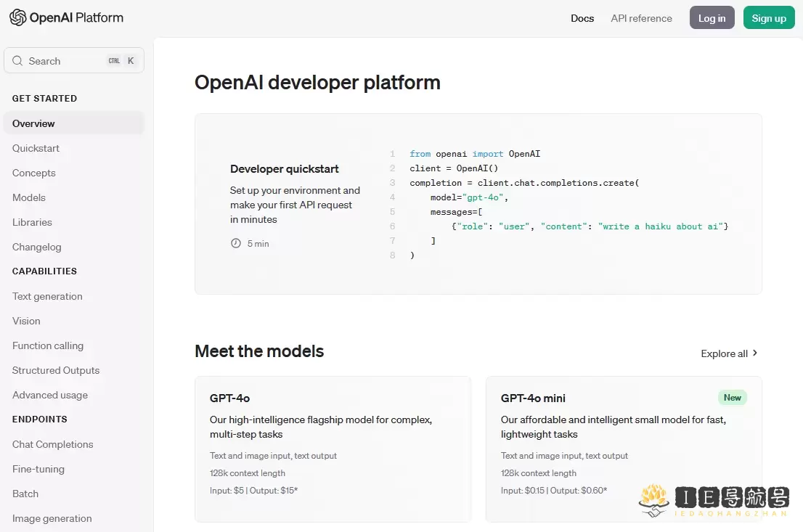
Task: Click the '5 min' duration text
Action: [x=258, y=244]
